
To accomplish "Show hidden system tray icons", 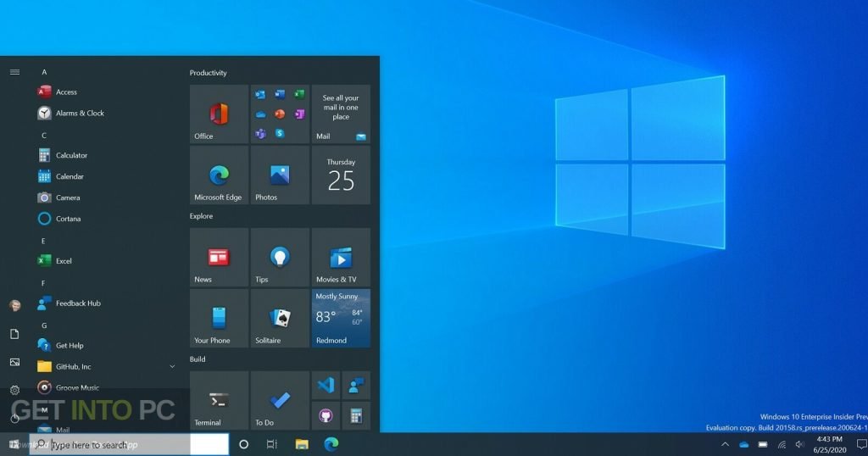I will pyautogui.click(x=725, y=444).
